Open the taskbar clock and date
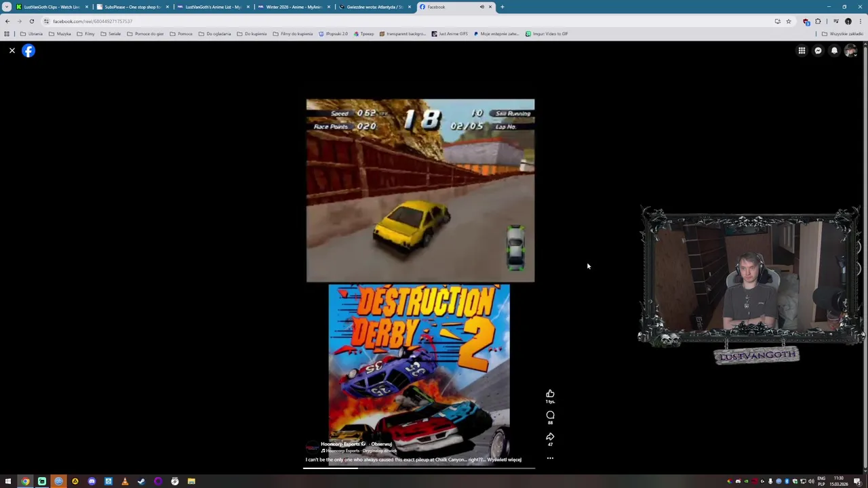The width and height of the screenshot is (868, 488). pos(839,481)
